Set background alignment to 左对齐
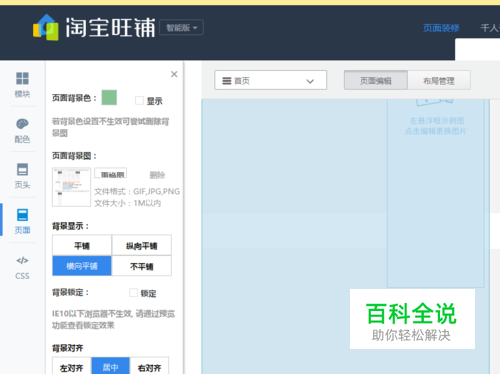The width and height of the screenshot is (500, 374). (72, 366)
